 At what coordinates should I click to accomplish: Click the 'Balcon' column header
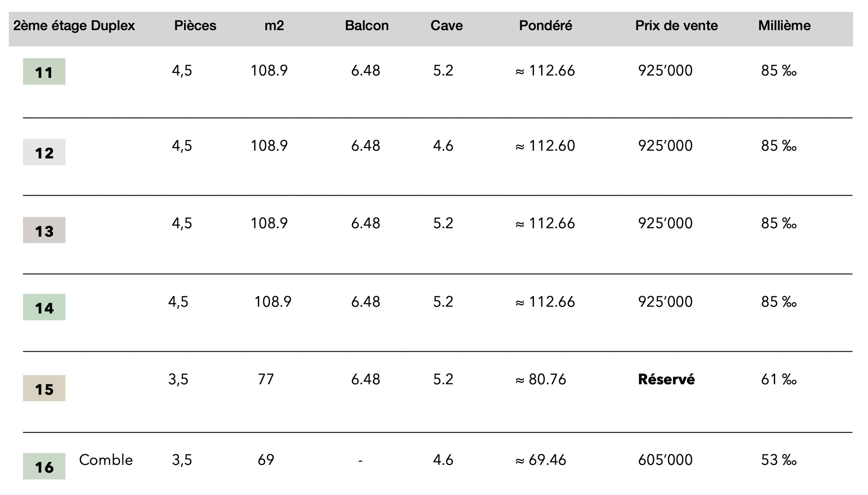tap(367, 25)
